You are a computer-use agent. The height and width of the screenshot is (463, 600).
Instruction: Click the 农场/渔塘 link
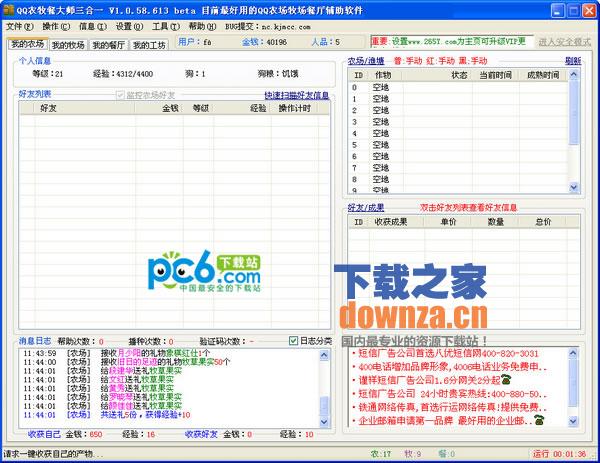366,61
